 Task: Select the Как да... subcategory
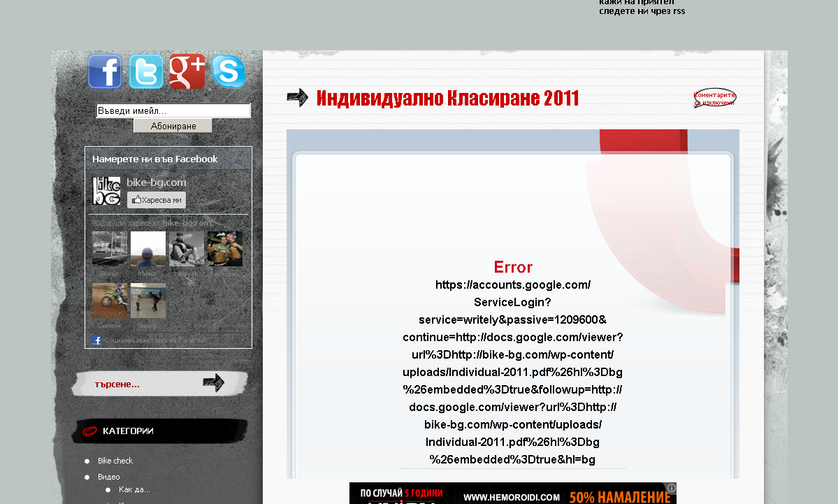[134, 489]
